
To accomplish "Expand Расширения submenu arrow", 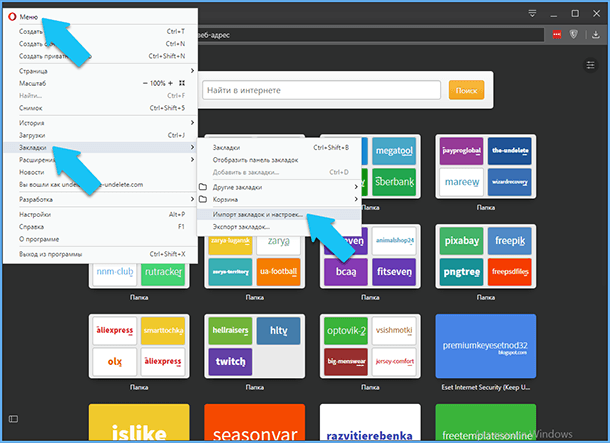I will pos(192,159).
